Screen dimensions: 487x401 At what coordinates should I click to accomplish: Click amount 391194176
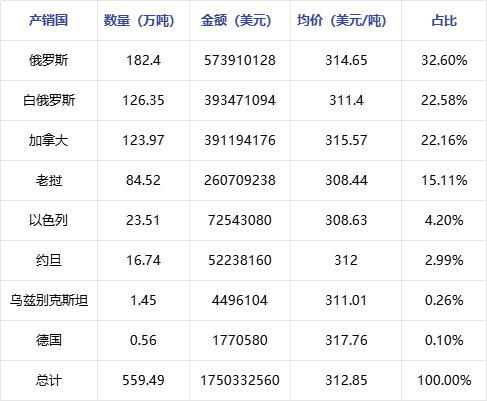pos(240,140)
